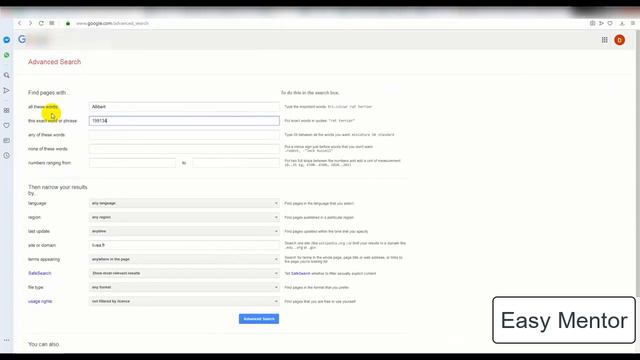This screenshot has width=640, height=360.
Task: Open the sidebar search icon
Action: pos(7,75)
